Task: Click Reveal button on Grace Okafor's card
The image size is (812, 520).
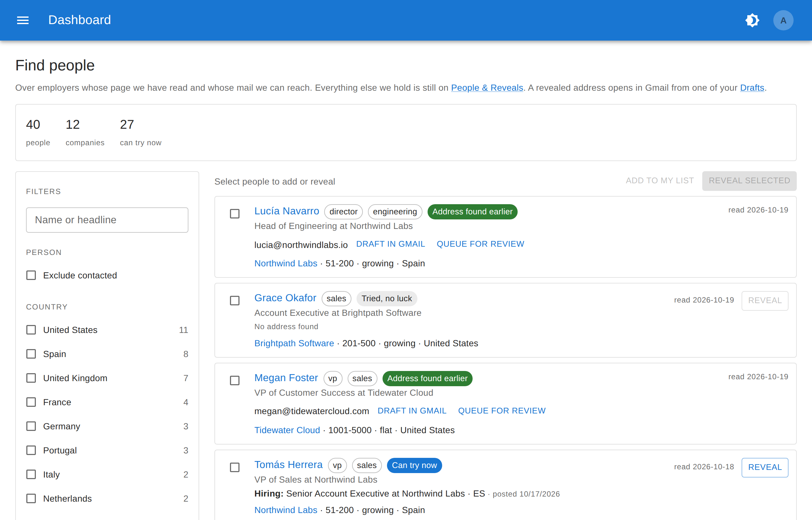Action: click(x=764, y=301)
